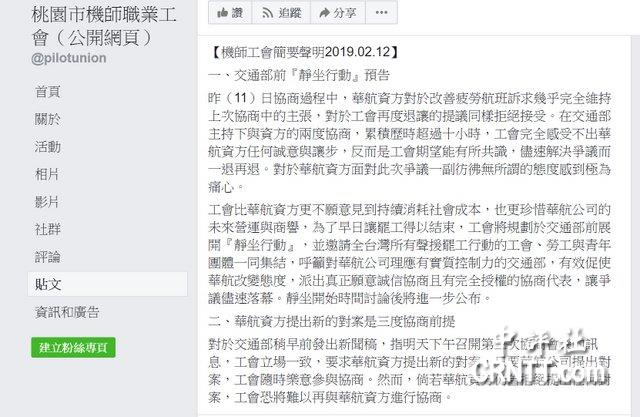
Task: Click the Share arrow icon
Action: click(x=324, y=13)
